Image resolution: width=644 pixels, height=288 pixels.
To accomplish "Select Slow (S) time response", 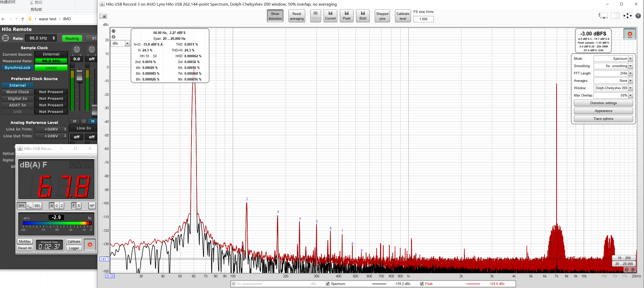I will 79,206.
